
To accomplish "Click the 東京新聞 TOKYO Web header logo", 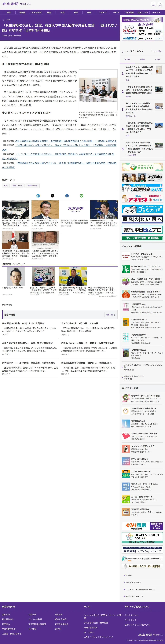I will [x=16, y=4].
